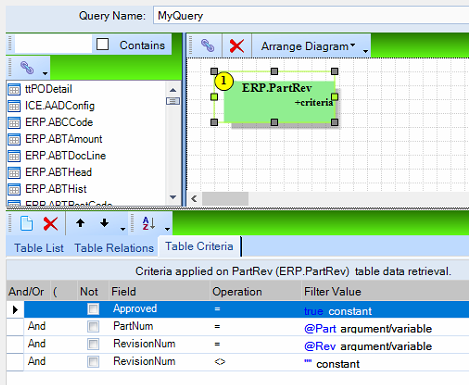
Task: Open dropdown arrow beside table list link icon
Action: 45,73
